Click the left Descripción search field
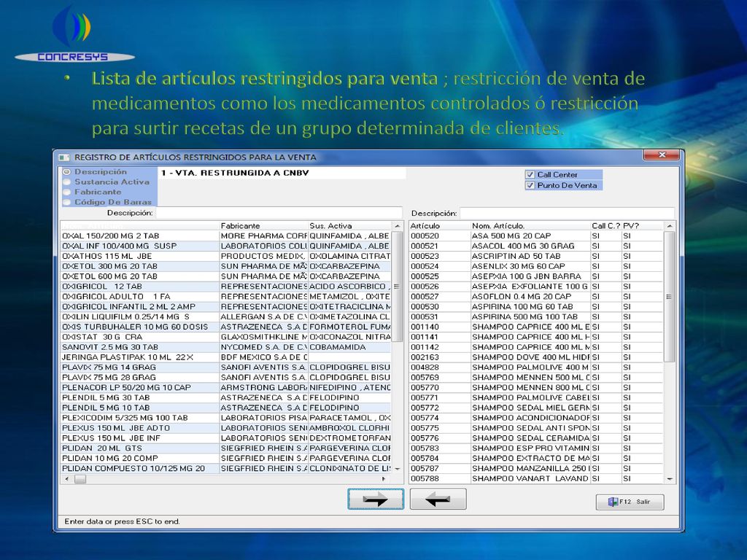 coord(279,213)
